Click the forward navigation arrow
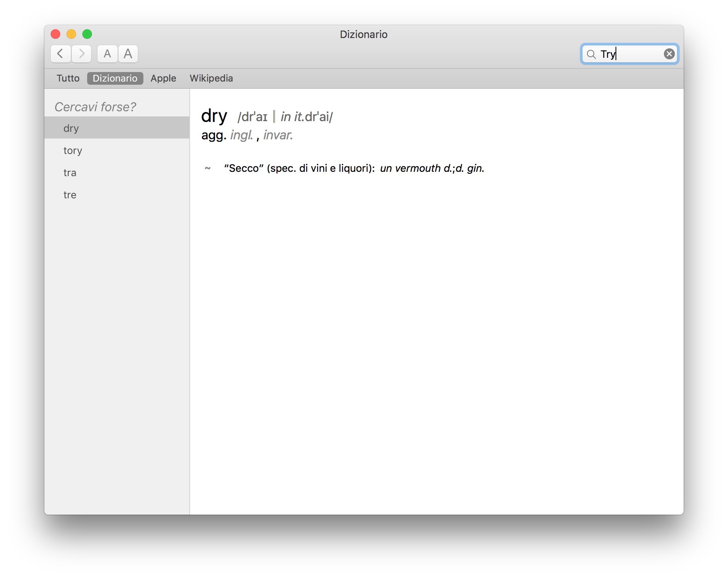The height and width of the screenshot is (578, 728). [82, 54]
